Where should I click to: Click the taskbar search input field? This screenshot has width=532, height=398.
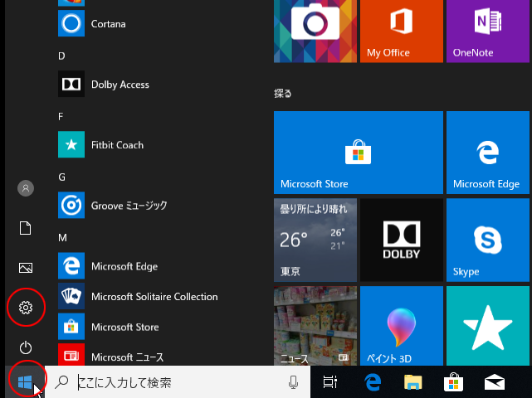[x=178, y=382]
